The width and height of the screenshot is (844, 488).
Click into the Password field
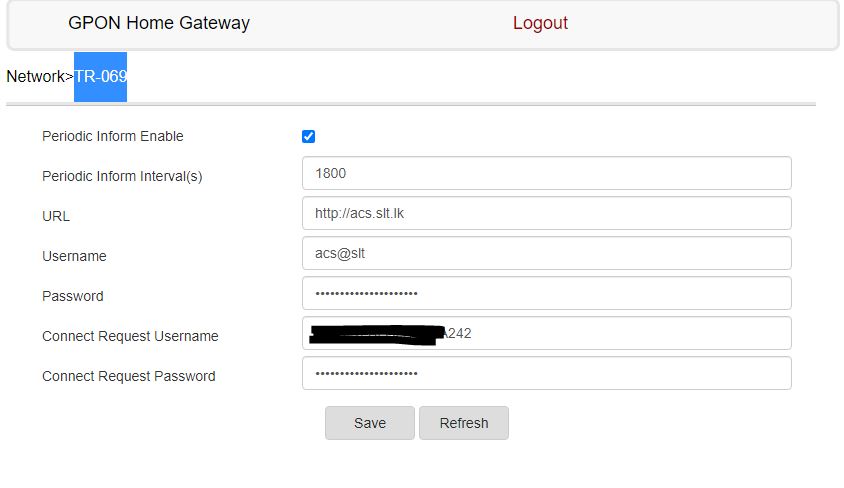click(546, 293)
